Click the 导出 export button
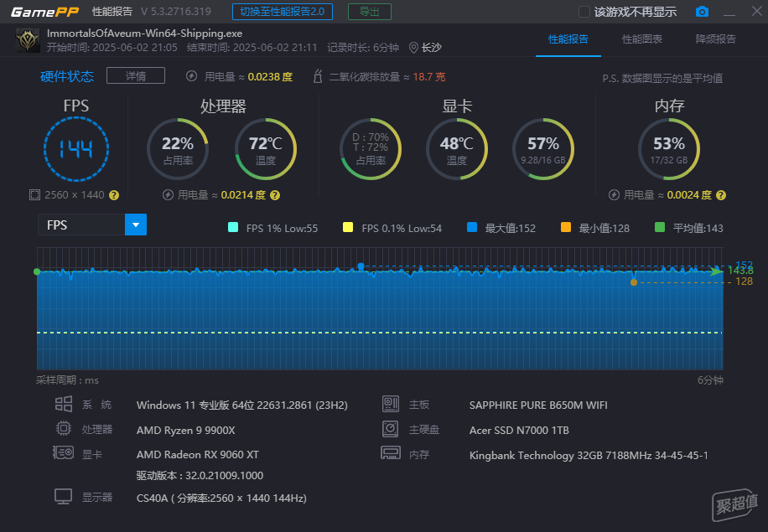 [369, 12]
